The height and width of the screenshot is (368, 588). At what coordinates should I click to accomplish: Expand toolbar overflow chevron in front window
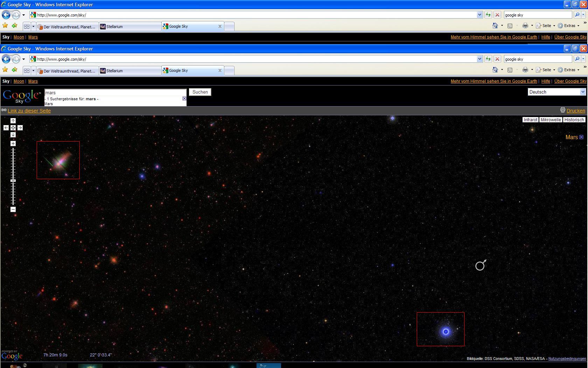pos(585,67)
